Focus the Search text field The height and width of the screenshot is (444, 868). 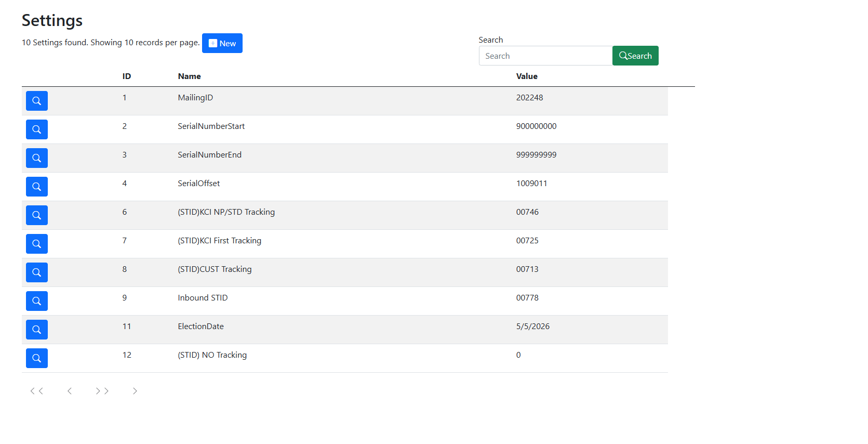[545, 56]
